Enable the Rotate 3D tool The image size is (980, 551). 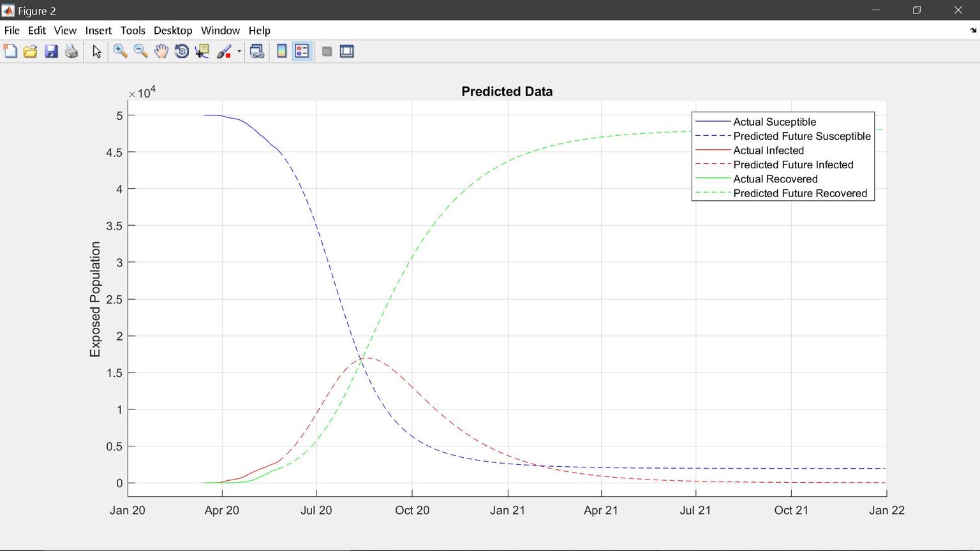[x=181, y=51]
